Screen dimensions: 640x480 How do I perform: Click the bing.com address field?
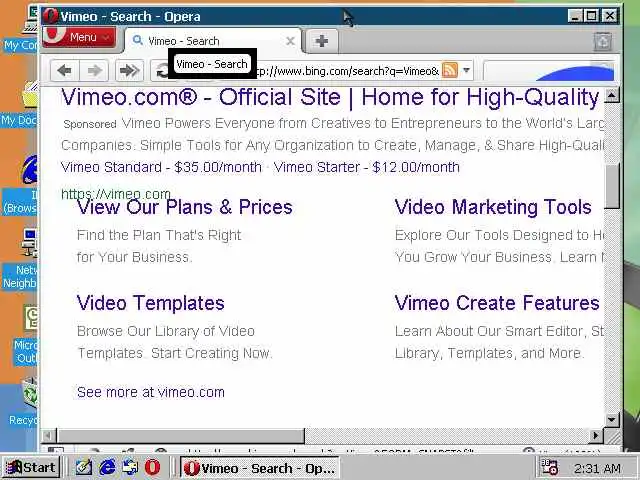(347, 71)
